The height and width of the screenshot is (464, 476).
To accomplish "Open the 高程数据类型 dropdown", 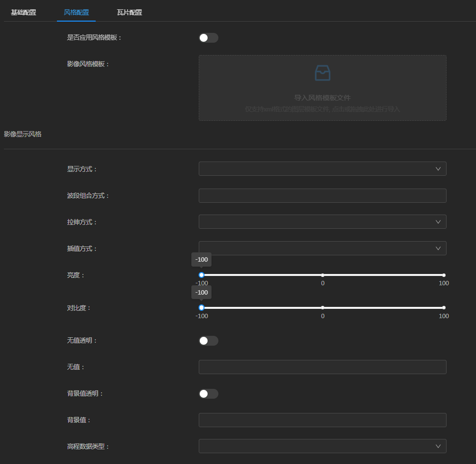I will [x=322, y=446].
